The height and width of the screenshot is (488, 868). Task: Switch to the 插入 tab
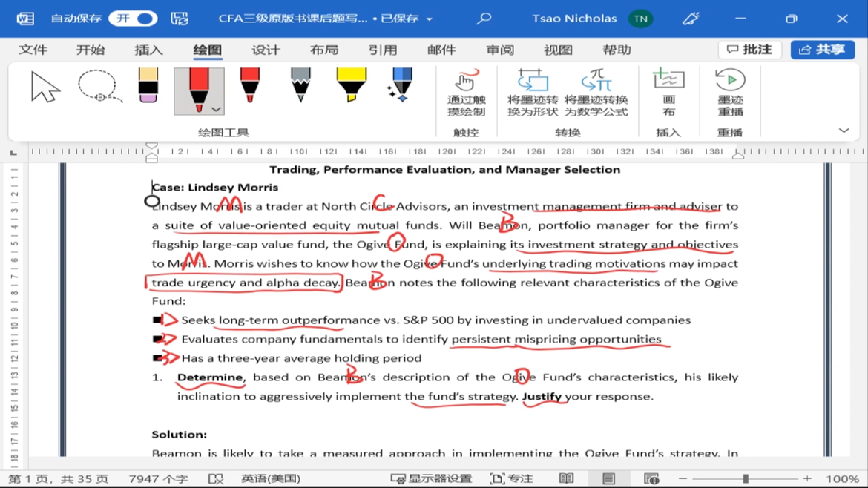coord(148,50)
